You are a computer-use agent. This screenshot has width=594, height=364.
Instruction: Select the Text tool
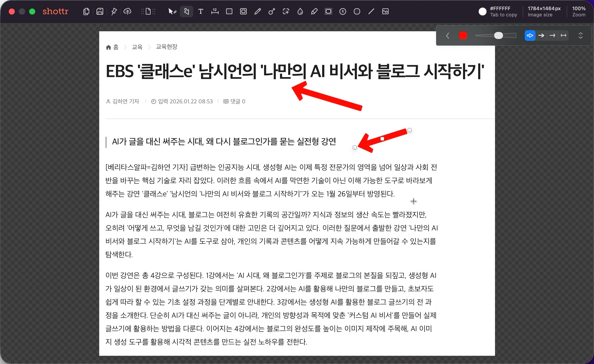click(x=201, y=11)
